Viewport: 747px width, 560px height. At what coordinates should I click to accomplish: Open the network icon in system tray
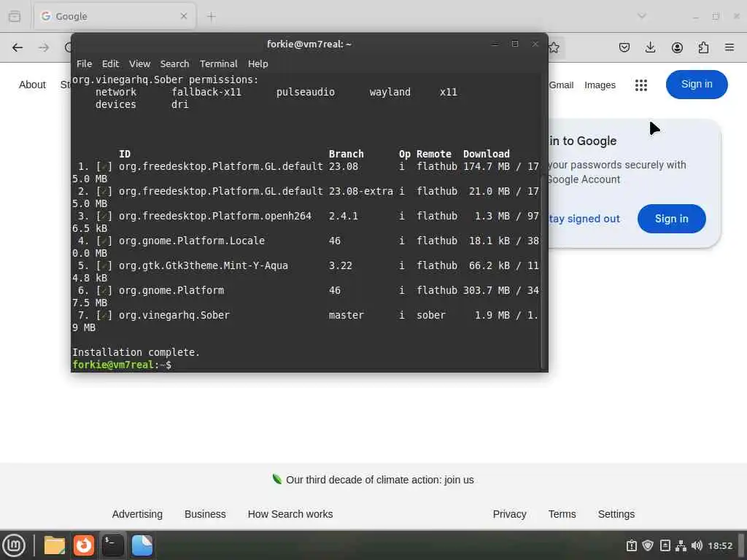pos(681,545)
